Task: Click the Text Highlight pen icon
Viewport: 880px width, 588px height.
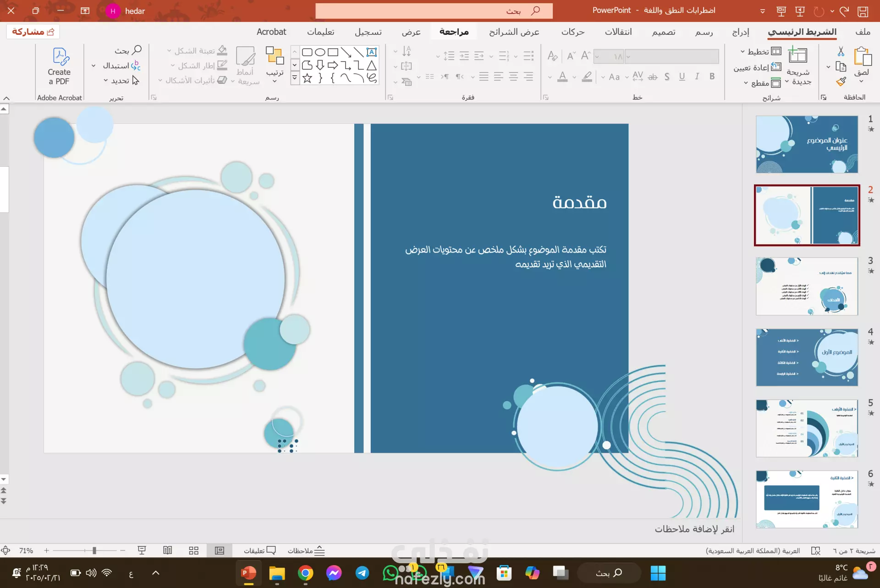Action: 587,77
